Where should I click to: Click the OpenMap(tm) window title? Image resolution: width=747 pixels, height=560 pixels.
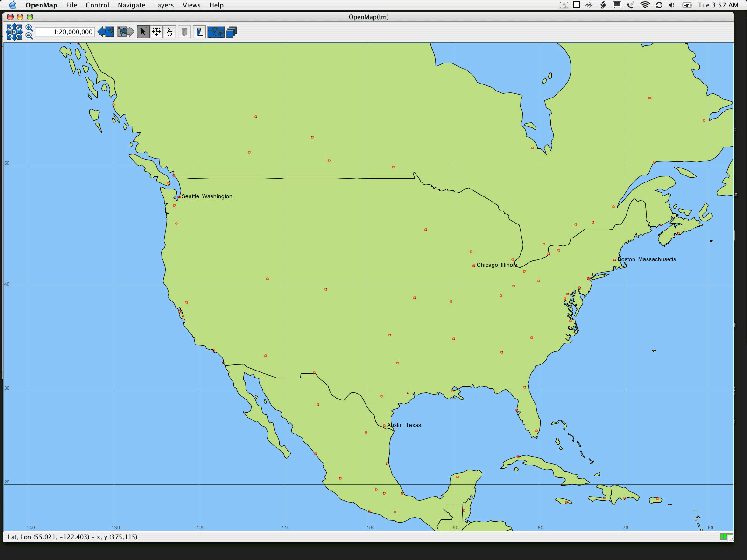368,17
